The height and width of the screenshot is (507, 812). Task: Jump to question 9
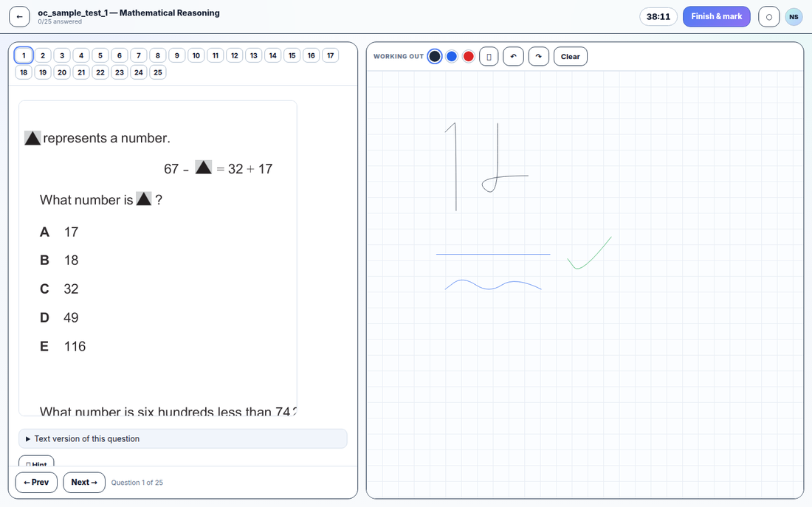tap(177, 55)
